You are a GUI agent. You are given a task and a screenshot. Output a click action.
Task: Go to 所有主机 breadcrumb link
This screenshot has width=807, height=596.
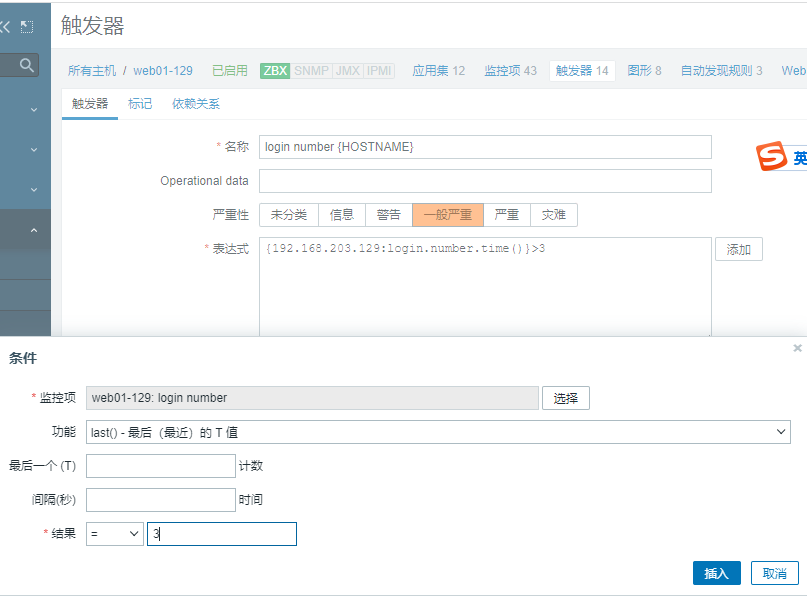(x=92, y=71)
